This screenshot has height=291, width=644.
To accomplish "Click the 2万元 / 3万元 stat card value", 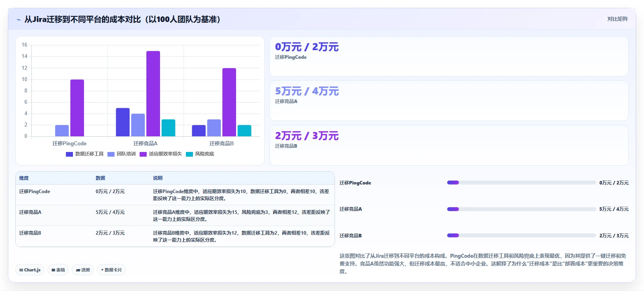I will click(307, 136).
